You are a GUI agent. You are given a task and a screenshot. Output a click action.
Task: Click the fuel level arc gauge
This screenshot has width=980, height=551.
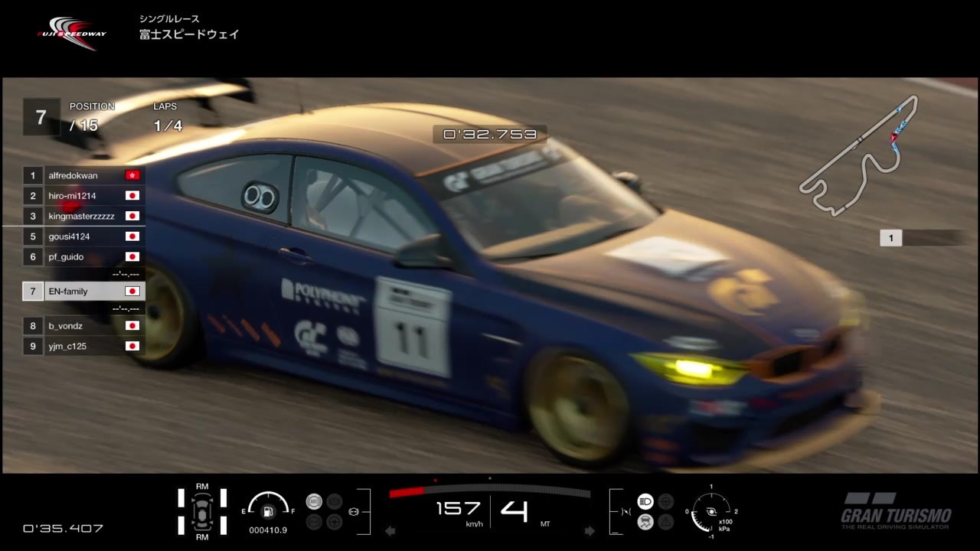[x=269, y=501]
